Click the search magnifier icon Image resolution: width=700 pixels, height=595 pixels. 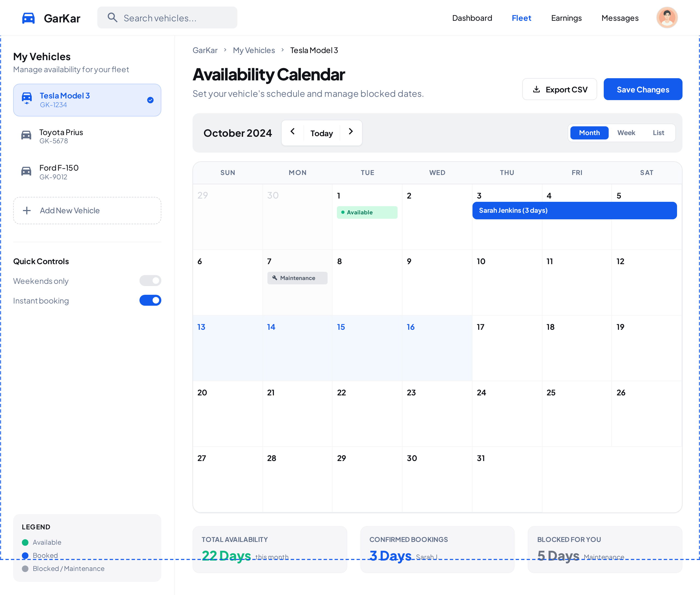(112, 17)
